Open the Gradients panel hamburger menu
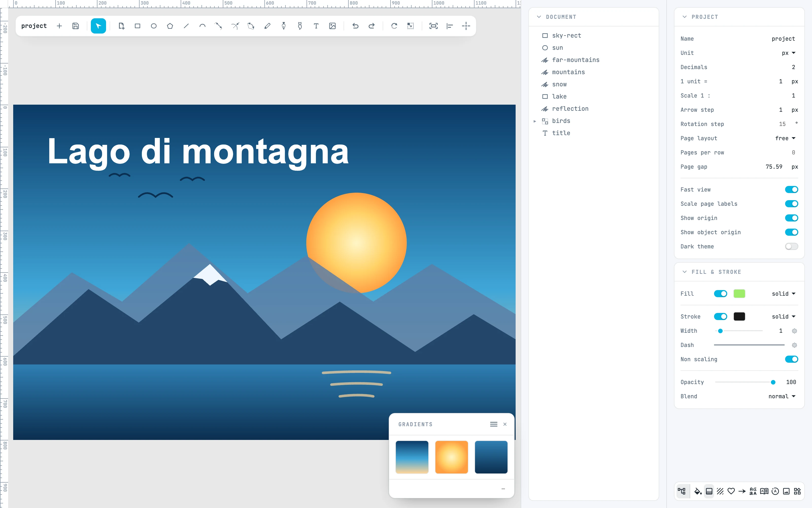The width and height of the screenshot is (812, 508). tap(494, 424)
